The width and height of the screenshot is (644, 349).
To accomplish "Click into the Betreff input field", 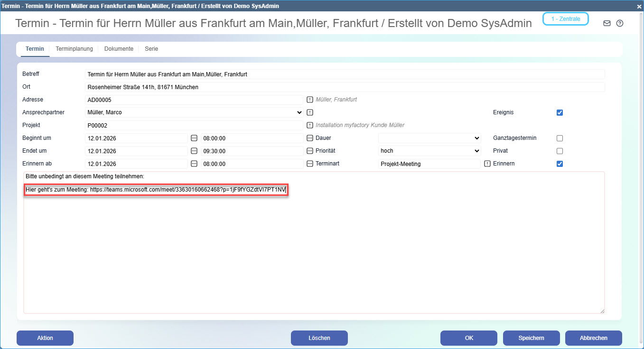I will point(345,74).
